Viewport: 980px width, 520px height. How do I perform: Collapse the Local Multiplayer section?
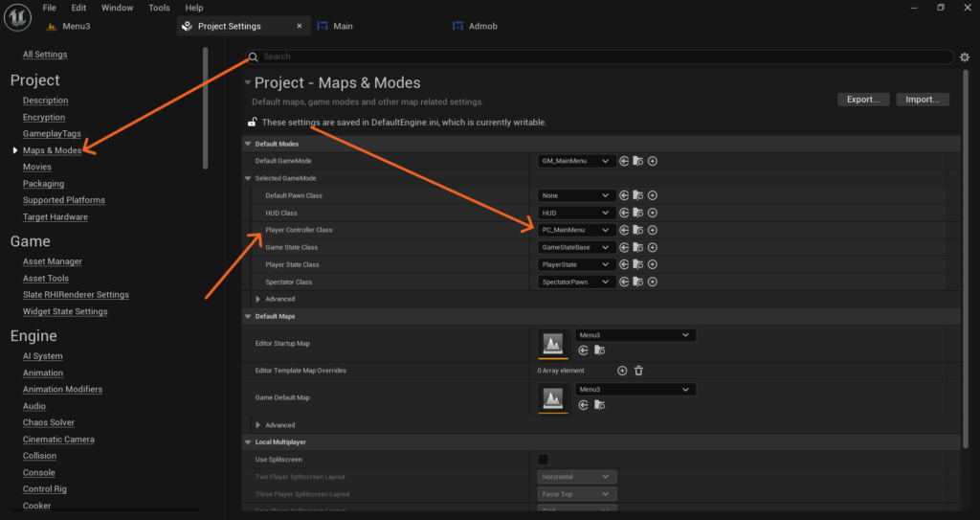point(248,442)
